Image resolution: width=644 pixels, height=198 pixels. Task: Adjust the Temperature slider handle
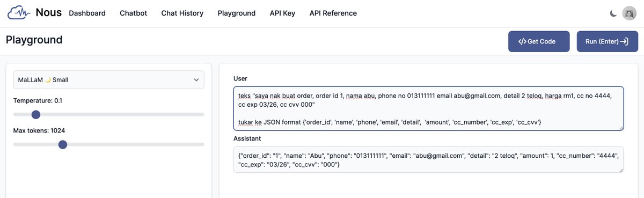click(x=35, y=114)
